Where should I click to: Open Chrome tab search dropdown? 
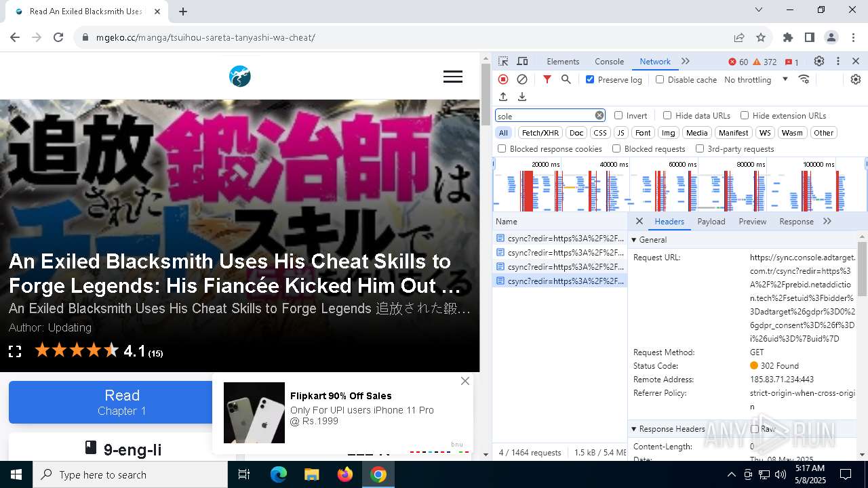(x=759, y=9)
